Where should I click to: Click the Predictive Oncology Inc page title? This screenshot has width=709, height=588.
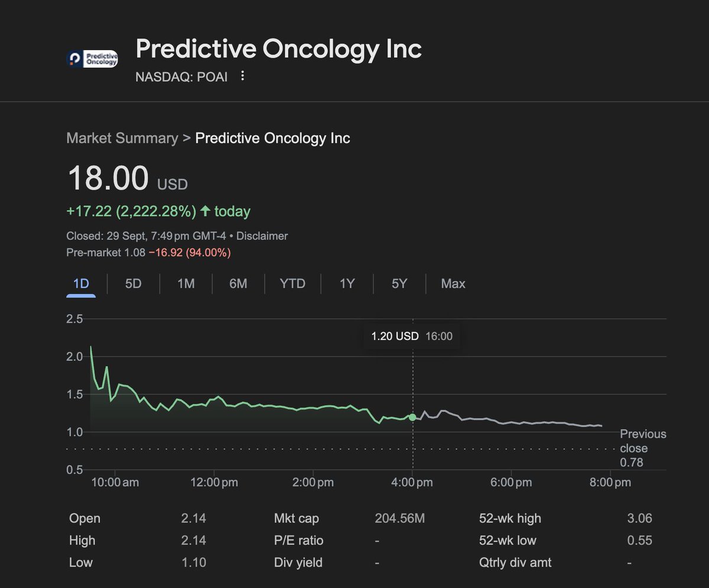(279, 49)
